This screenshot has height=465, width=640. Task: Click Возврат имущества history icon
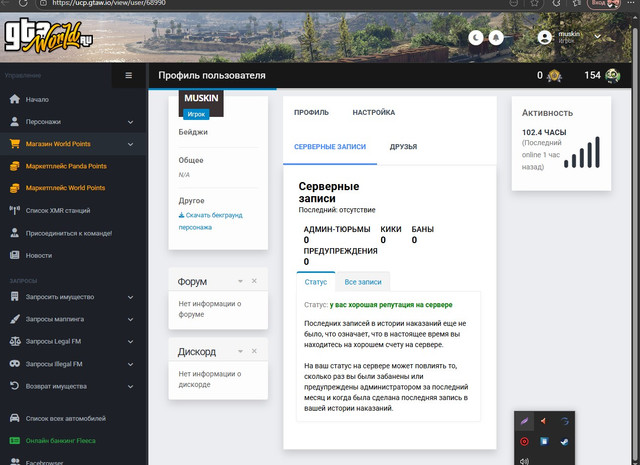pyautogui.click(x=15, y=386)
